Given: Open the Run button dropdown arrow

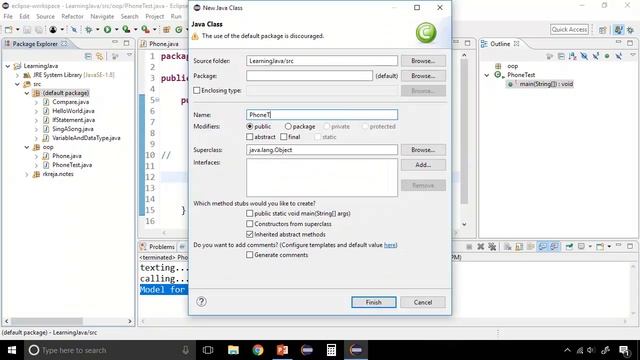Looking at the screenshot, I should point(116,30).
